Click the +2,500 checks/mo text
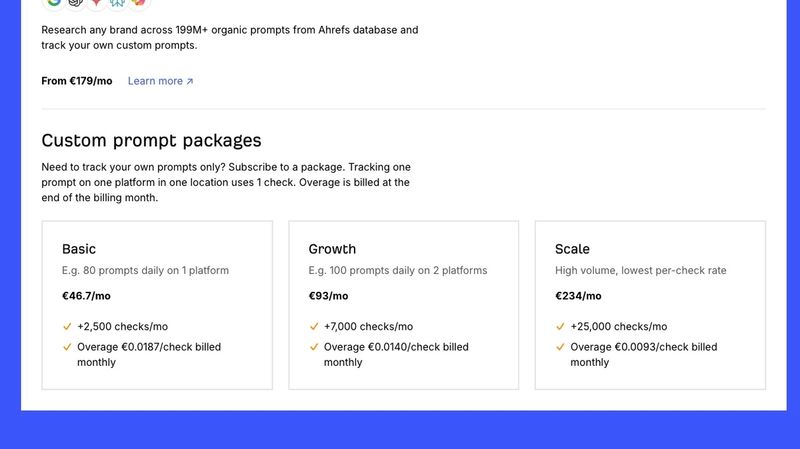The width and height of the screenshot is (800, 449). point(122,327)
